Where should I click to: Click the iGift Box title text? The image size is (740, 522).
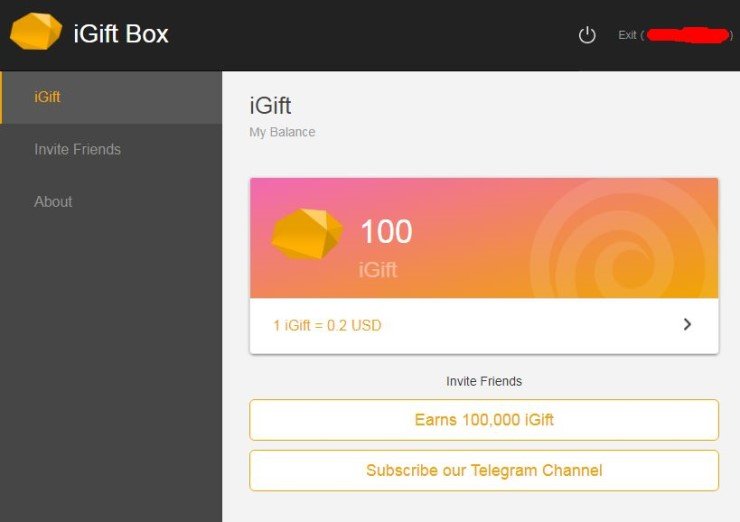[x=121, y=34]
